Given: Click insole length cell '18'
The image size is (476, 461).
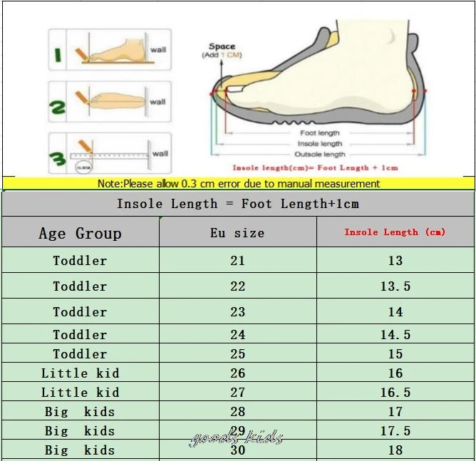Looking at the screenshot, I should [395, 450].
